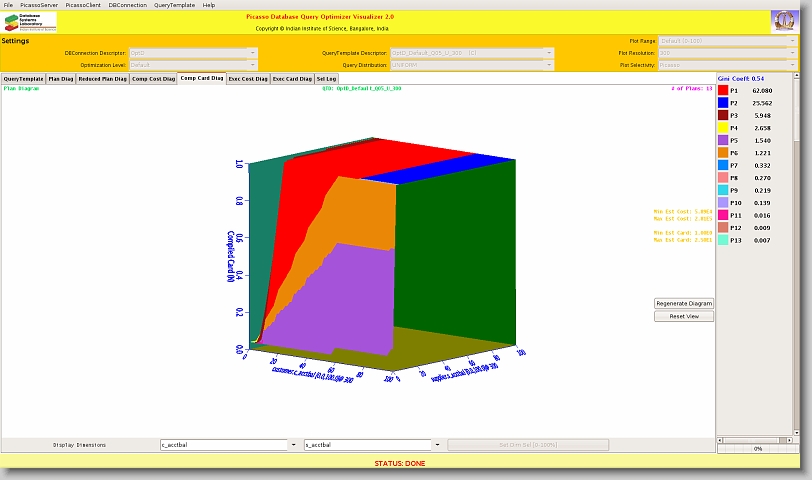This screenshot has width=812, height=480.
Task: Select the red P1 plan swatch
Action: pyautogui.click(x=723, y=91)
